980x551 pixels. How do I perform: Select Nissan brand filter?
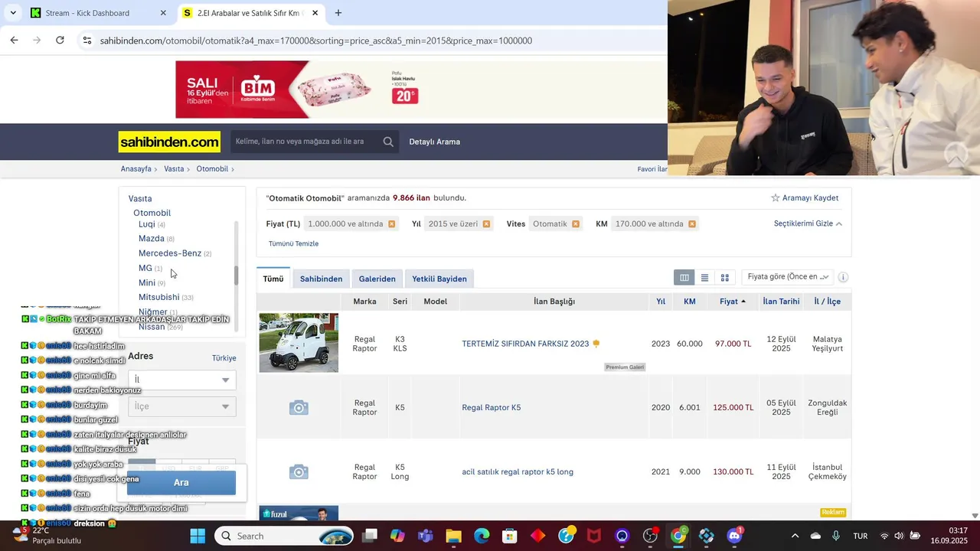152,327
